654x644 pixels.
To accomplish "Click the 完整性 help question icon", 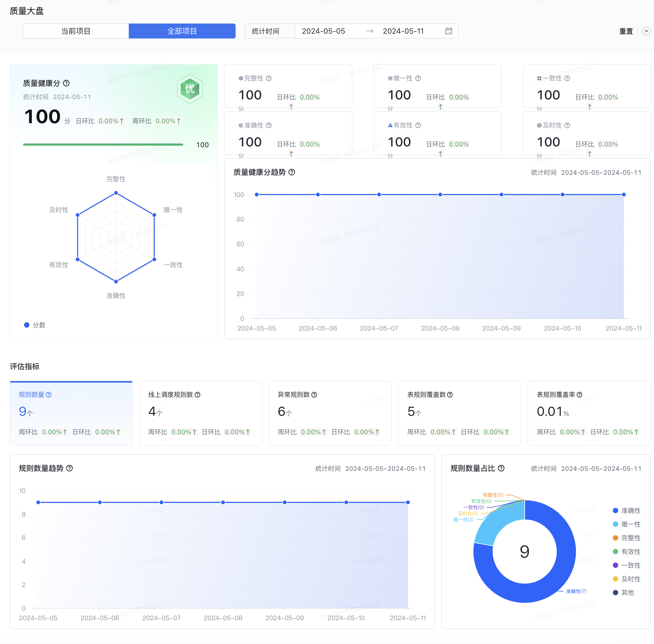I will point(269,79).
